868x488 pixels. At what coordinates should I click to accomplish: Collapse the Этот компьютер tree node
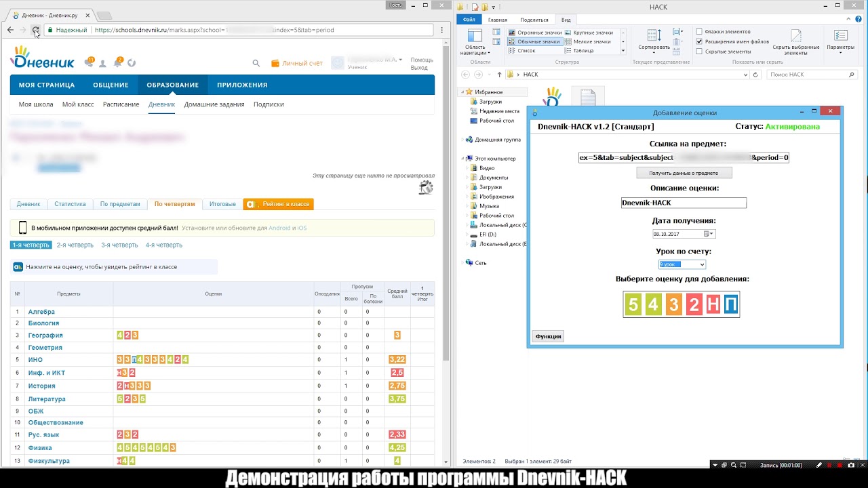click(x=463, y=159)
